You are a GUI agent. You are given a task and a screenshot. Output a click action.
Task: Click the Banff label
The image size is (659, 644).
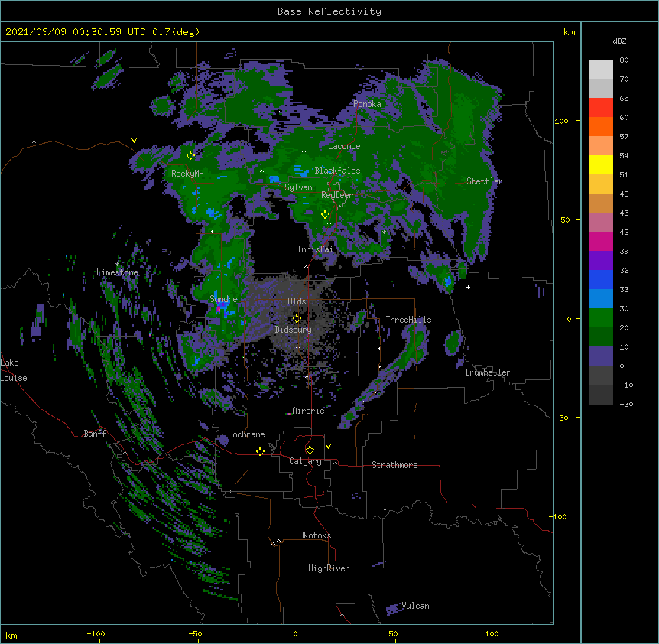[x=95, y=434]
